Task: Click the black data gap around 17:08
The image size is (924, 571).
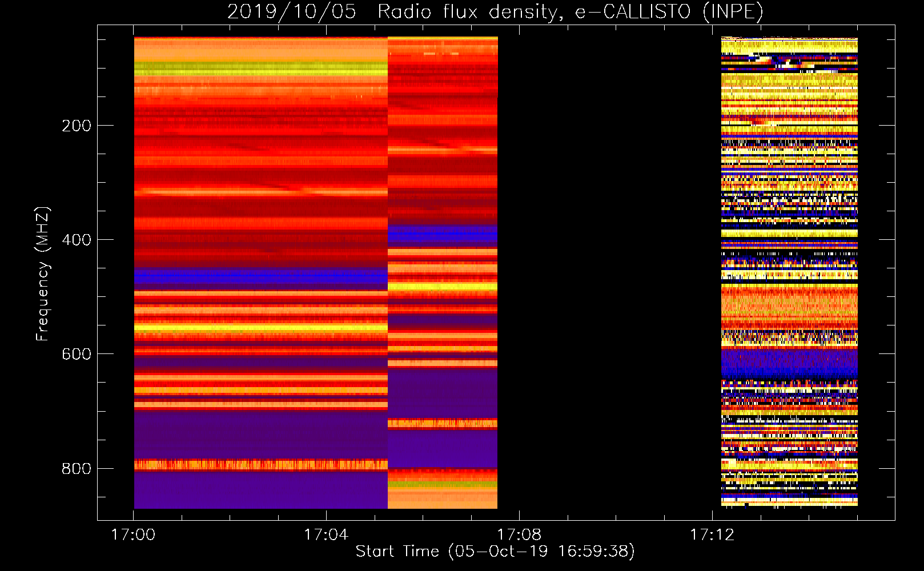Action: pos(609,273)
